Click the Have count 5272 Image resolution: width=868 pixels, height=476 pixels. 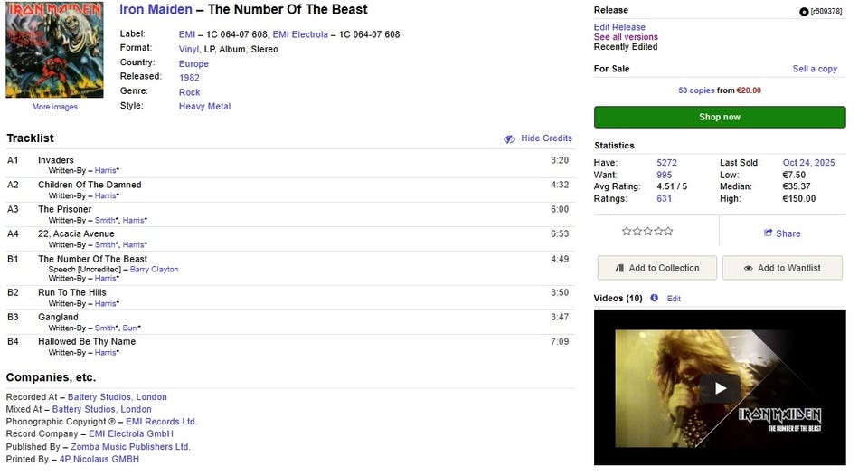[x=666, y=163]
